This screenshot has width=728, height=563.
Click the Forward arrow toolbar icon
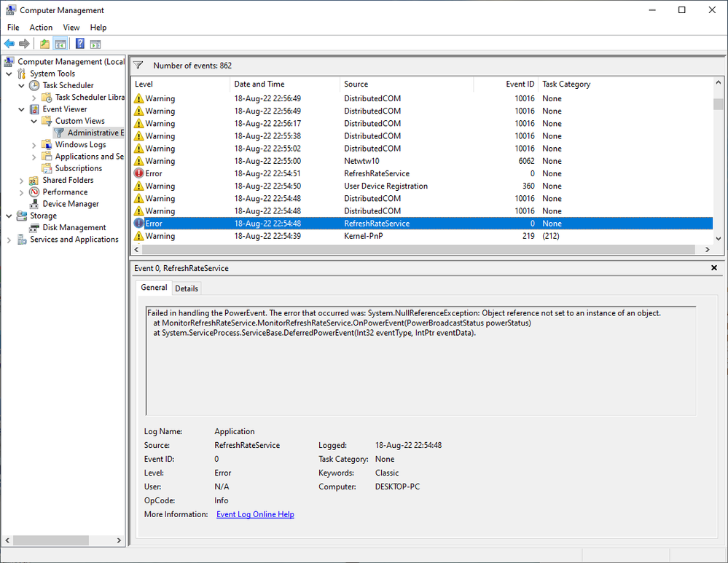click(x=24, y=44)
